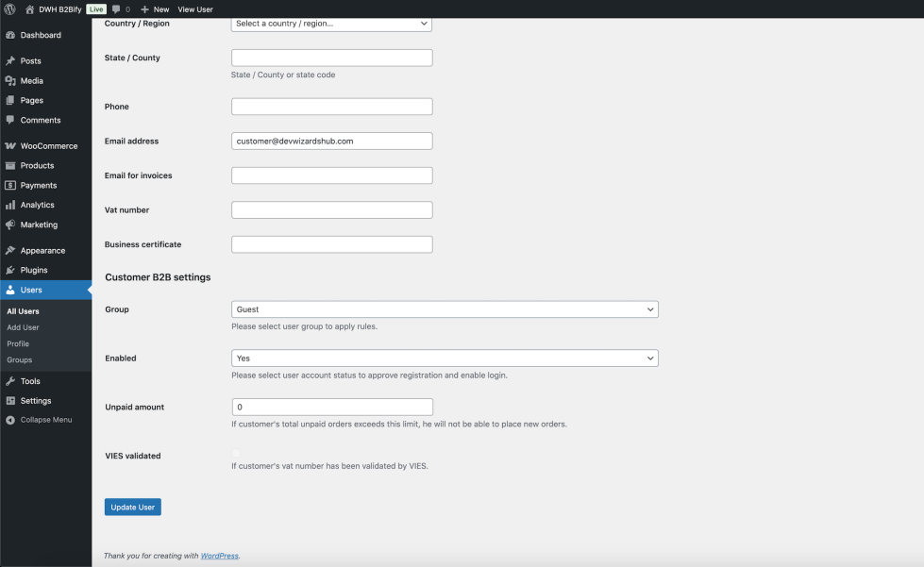Open the comments bubble icon in admin bar
Viewport: 924px width, 567px height.
coord(116,8)
